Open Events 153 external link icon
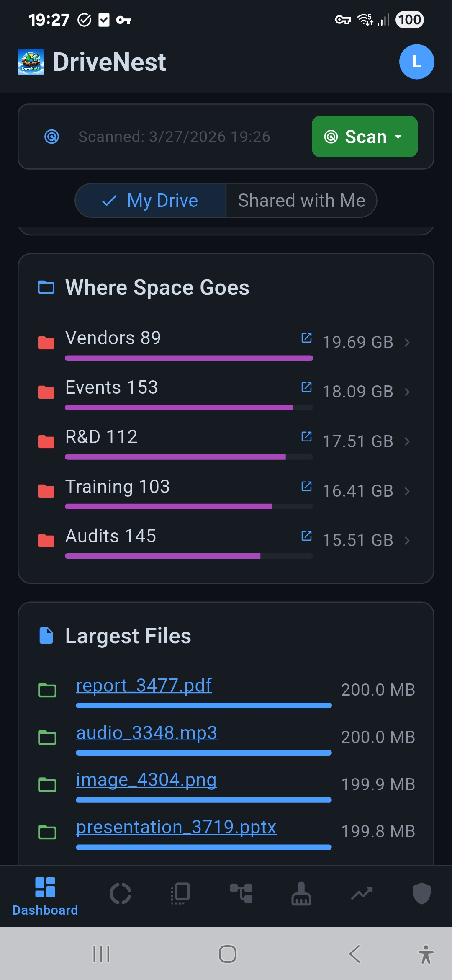 coord(306,387)
